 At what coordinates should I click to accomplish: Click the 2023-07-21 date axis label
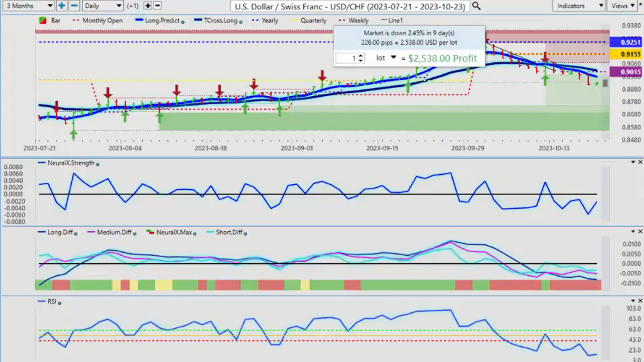[40, 148]
